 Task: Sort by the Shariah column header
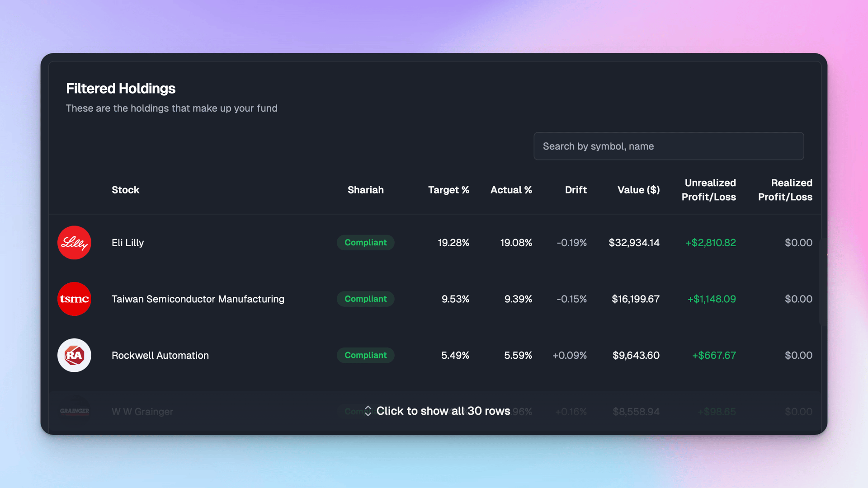point(365,190)
